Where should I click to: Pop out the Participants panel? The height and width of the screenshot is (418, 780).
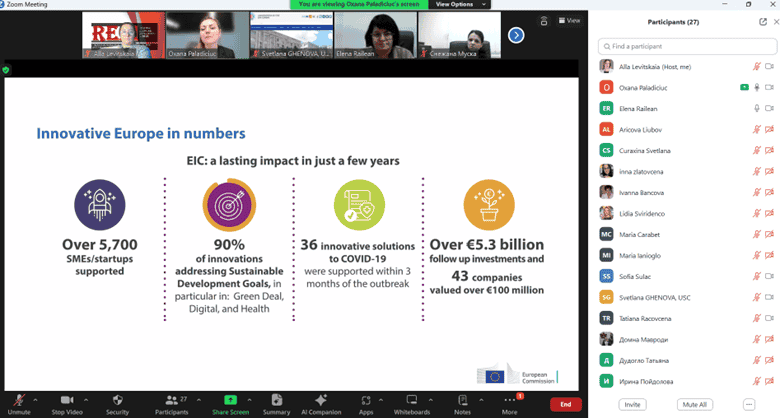[x=763, y=22]
